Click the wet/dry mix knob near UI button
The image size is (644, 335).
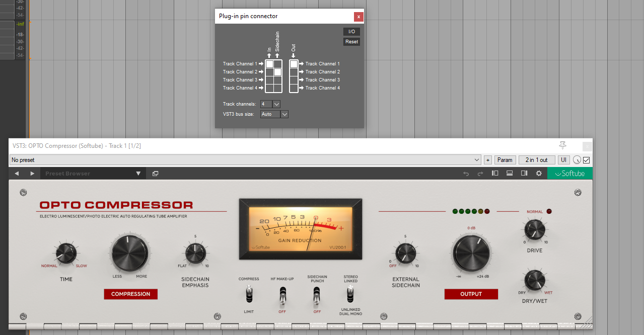click(x=577, y=160)
